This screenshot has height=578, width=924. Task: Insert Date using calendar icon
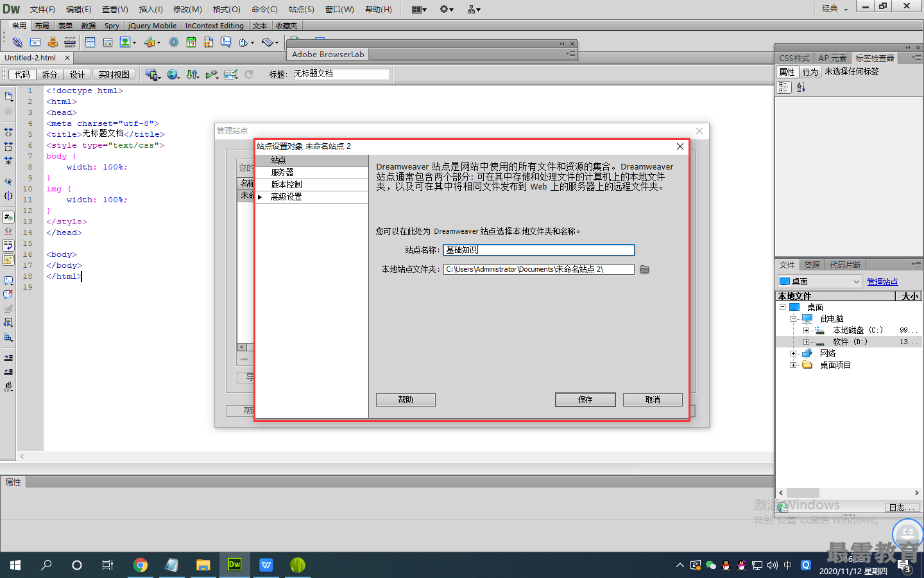(x=191, y=42)
